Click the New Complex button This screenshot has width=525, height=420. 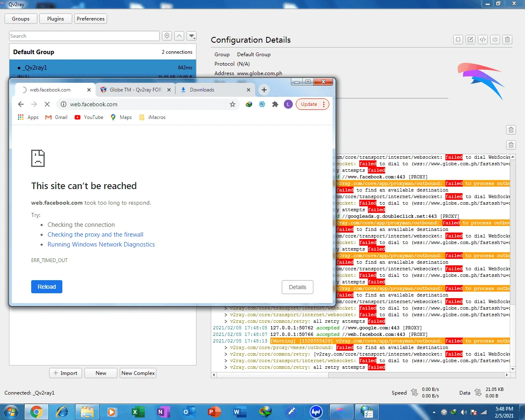coord(138,373)
